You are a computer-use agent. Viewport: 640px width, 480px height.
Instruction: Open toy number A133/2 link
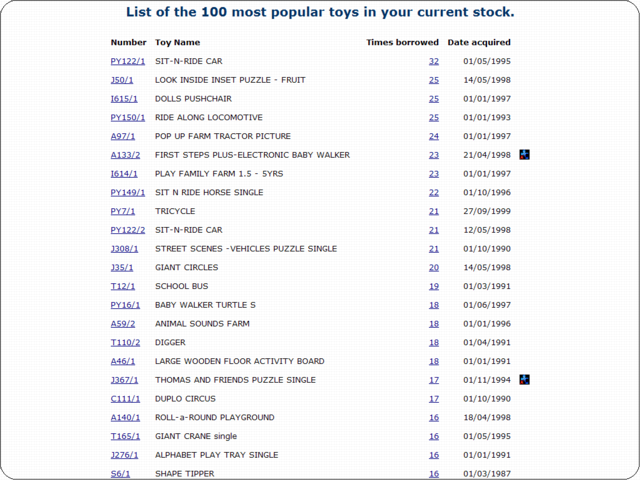(125, 155)
